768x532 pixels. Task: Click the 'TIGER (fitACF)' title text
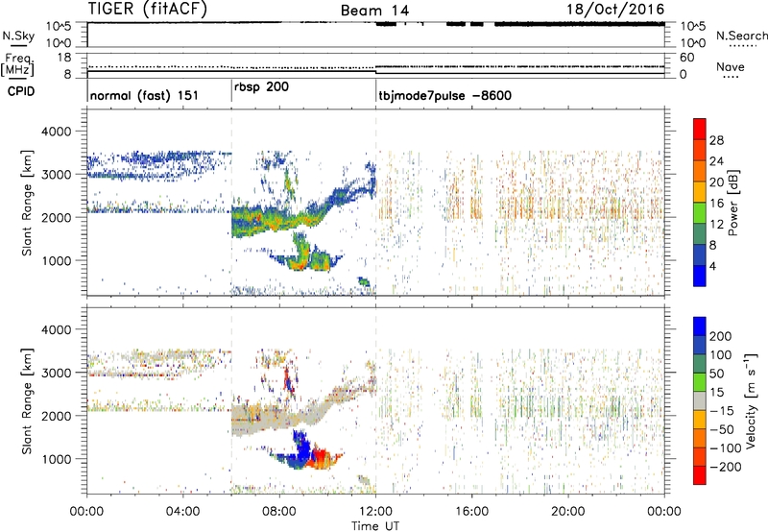148,10
